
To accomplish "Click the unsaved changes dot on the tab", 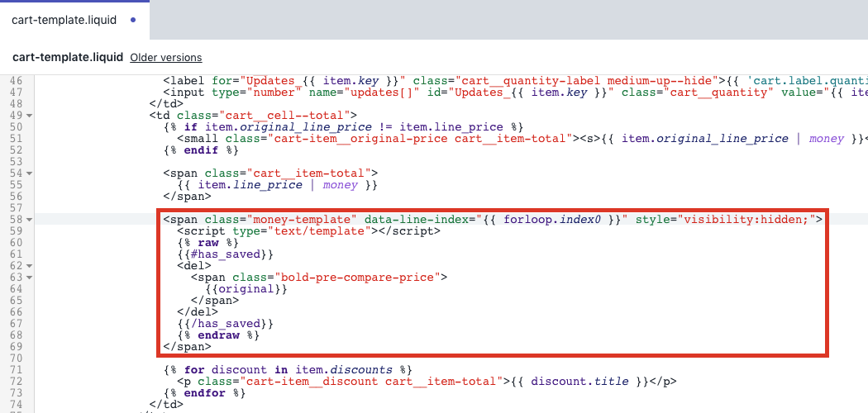I will point(133,20).
